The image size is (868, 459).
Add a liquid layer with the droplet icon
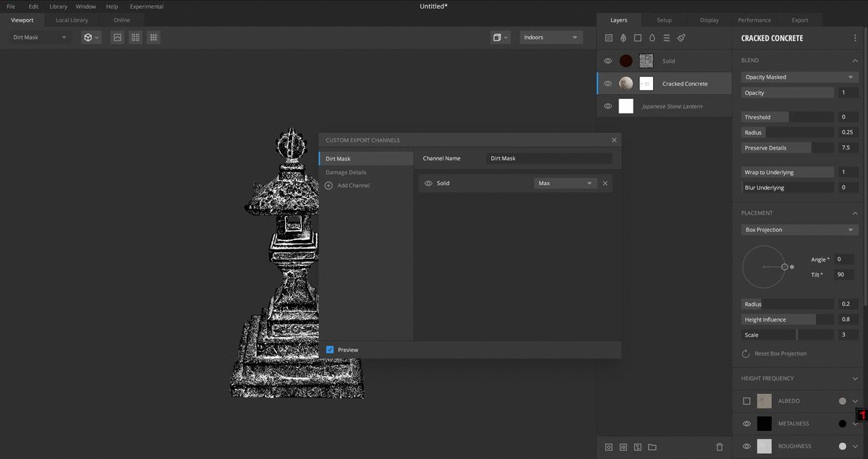[x=652, y=38]
